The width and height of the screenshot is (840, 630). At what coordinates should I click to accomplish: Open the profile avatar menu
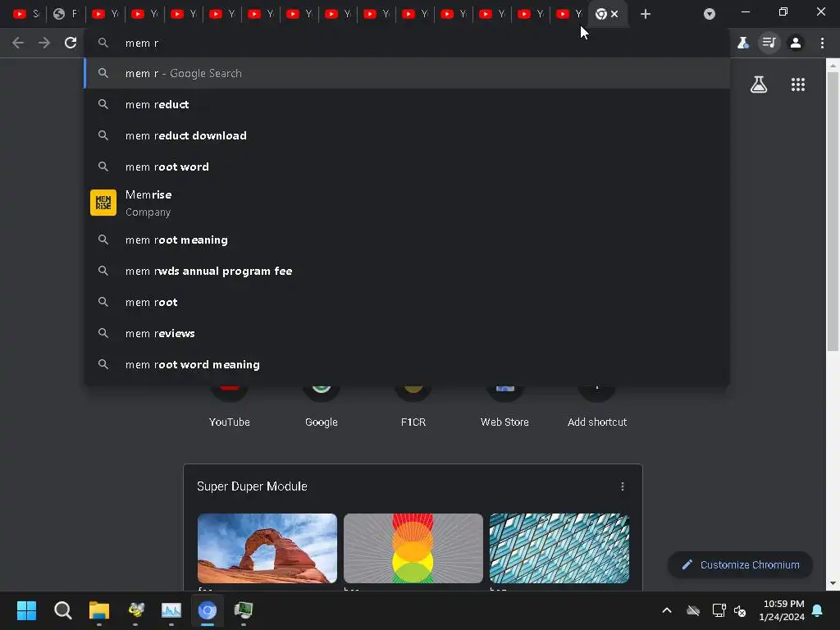tap(796, 43)
